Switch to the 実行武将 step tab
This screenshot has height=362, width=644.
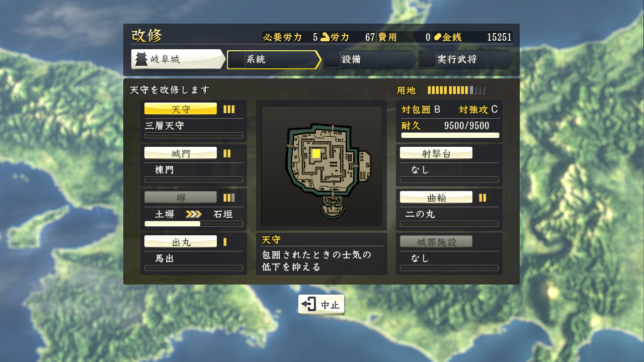(x=465, y=60)
